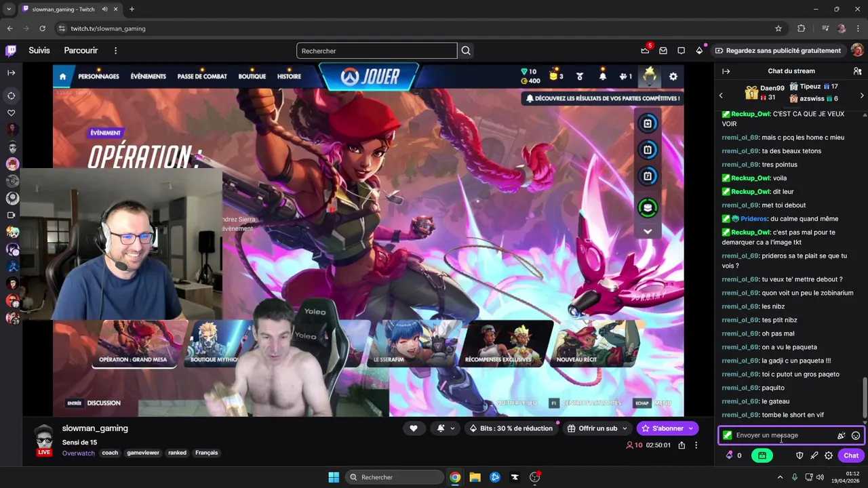Click Bits 30 % de réduction

(511, 428)
